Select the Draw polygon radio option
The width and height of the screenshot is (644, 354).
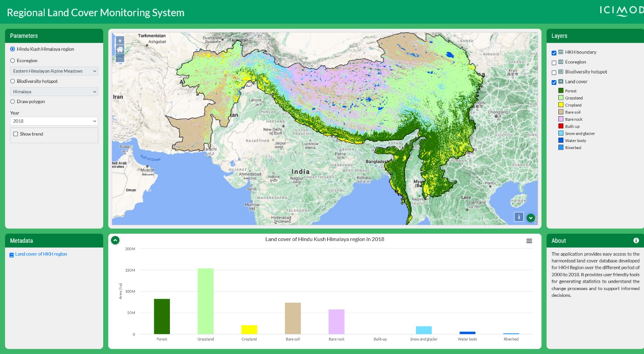pos(13,102)
